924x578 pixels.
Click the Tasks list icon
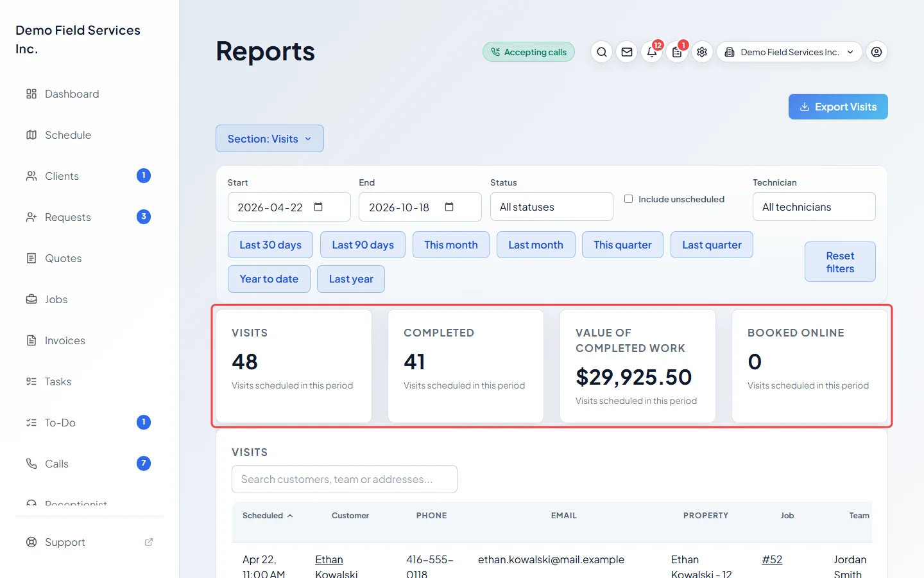(31, 381)
